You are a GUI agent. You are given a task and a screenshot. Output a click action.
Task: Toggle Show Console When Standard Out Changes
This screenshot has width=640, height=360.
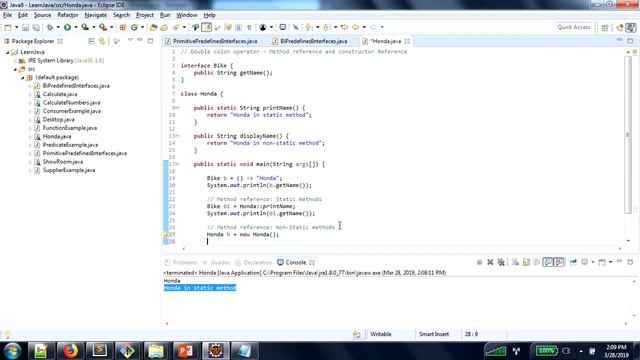[548, 262]
